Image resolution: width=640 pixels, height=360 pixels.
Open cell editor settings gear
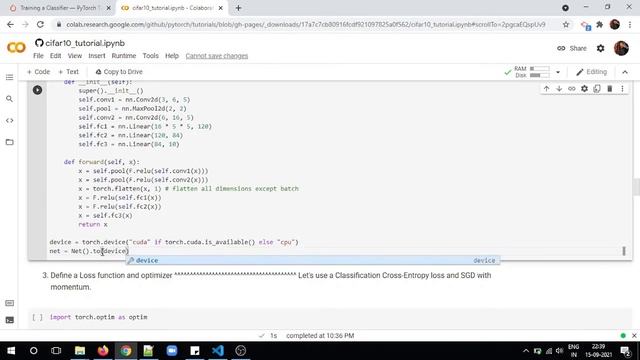coord(584,89)
